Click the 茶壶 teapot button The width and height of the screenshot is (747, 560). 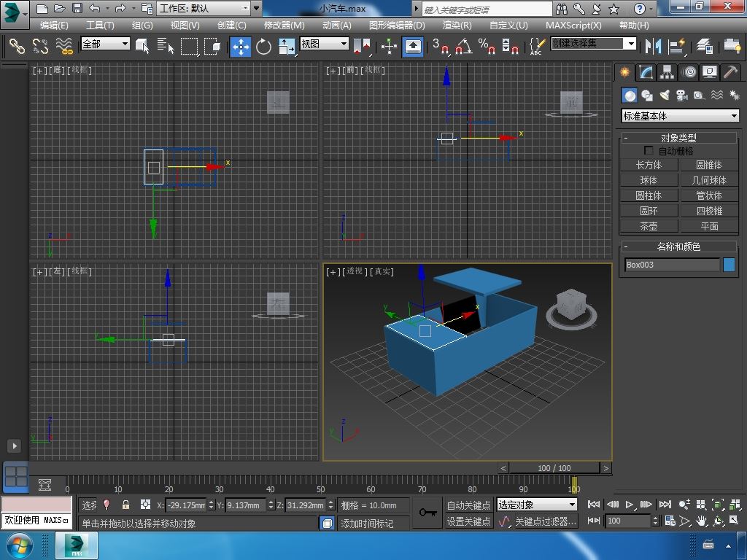[x=649, y=226]
